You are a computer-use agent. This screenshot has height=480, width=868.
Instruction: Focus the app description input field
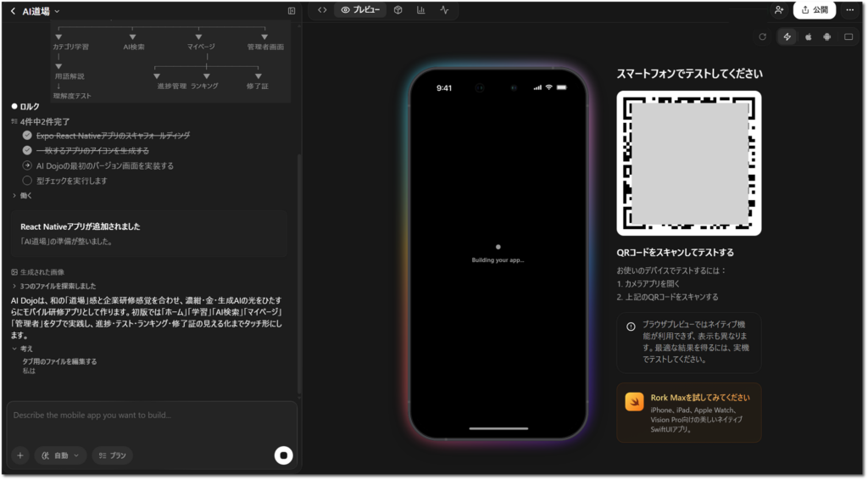153,416
